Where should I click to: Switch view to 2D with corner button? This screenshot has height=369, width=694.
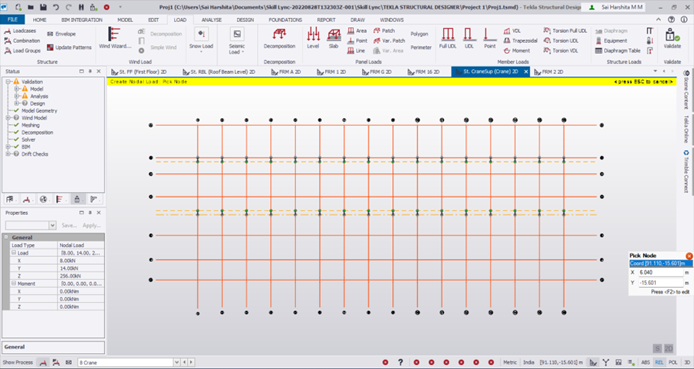[669, 349]
